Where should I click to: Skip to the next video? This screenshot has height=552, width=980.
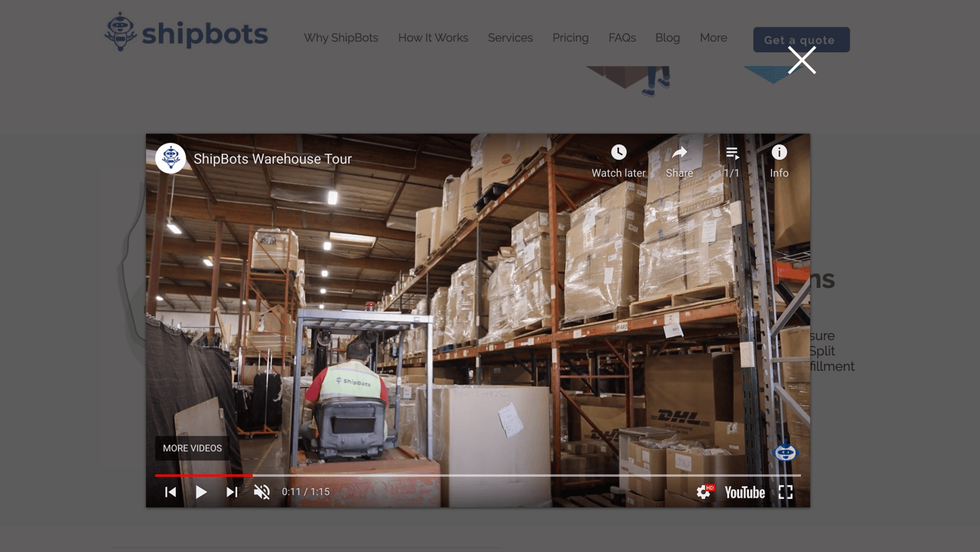[x=231, y=492]
